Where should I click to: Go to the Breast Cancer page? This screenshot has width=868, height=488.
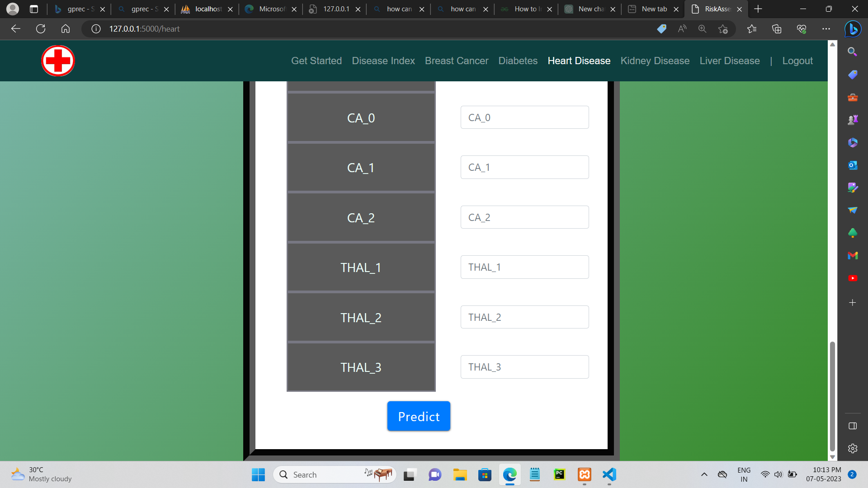[457, 61]
